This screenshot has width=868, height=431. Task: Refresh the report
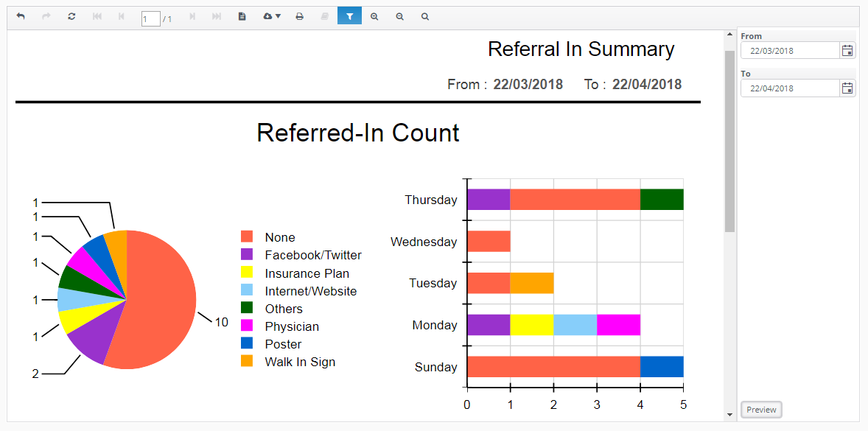(x=71, y=16)
